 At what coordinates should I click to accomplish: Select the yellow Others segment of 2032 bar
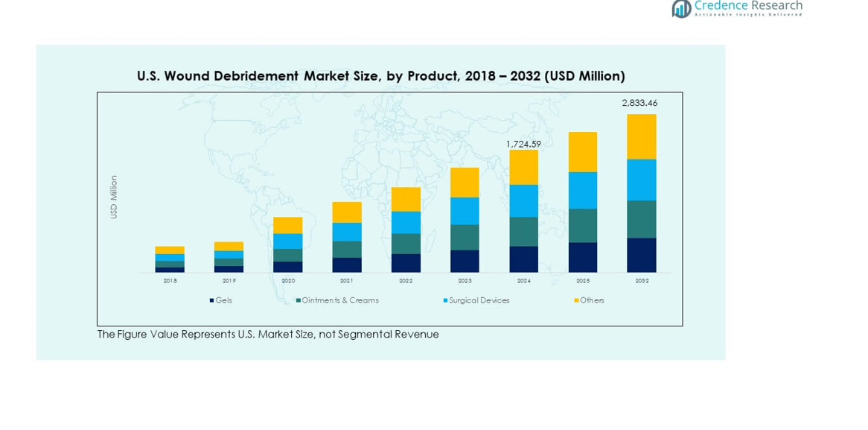point(641,136)
